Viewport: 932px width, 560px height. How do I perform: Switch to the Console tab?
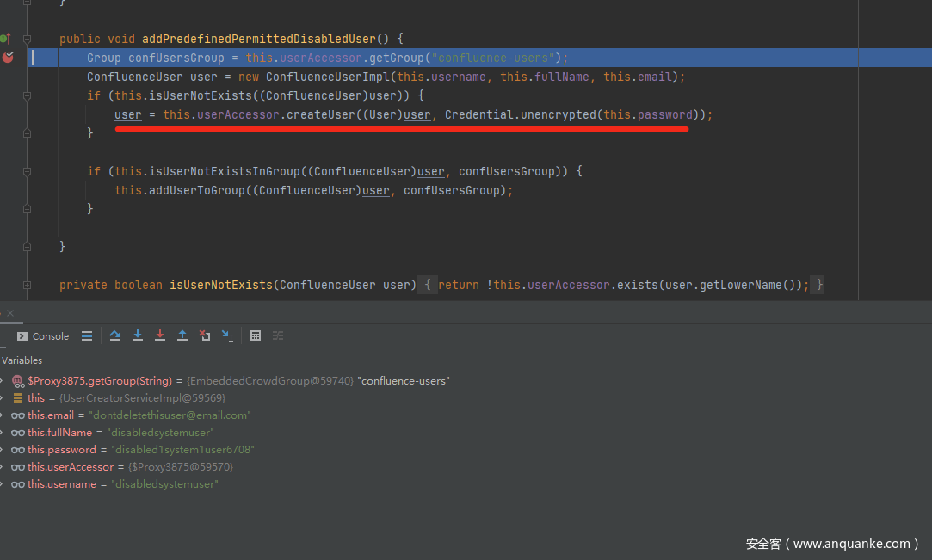click(x=43, y=336)
